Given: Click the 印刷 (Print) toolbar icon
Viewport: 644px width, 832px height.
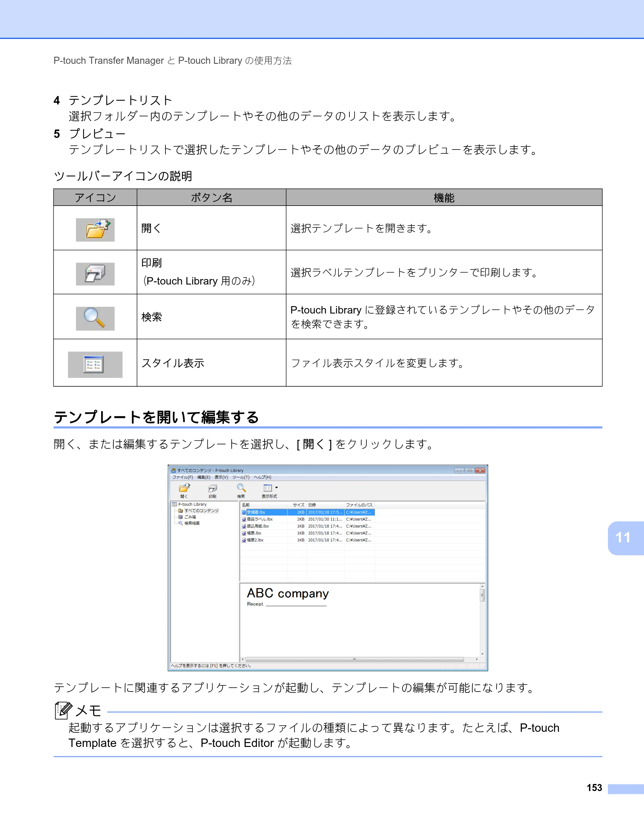Looking at the screenshot, I should (213, 489).
